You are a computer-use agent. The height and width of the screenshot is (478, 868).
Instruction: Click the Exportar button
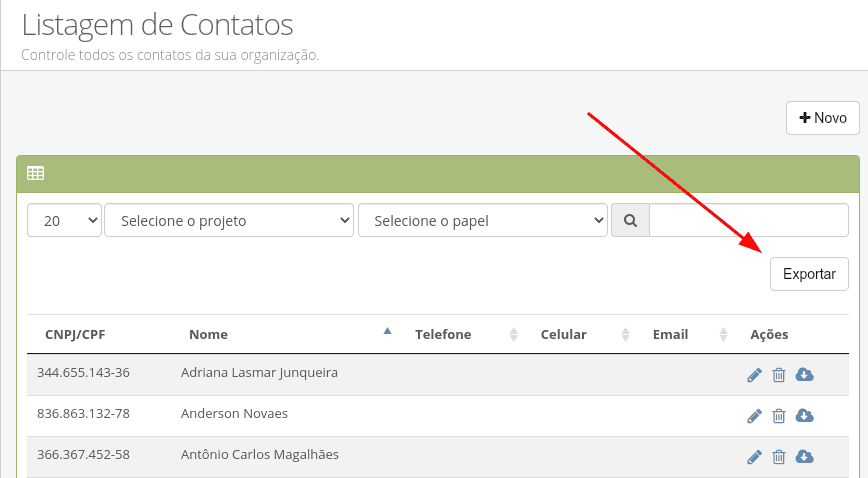(809, 274)
